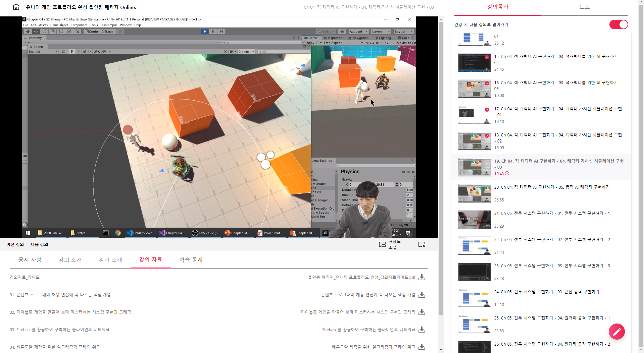Download 배틀로얄 제작 material file
Image resolution: width=644 pixels, height=353 pixels.
(x=422, y=347)
